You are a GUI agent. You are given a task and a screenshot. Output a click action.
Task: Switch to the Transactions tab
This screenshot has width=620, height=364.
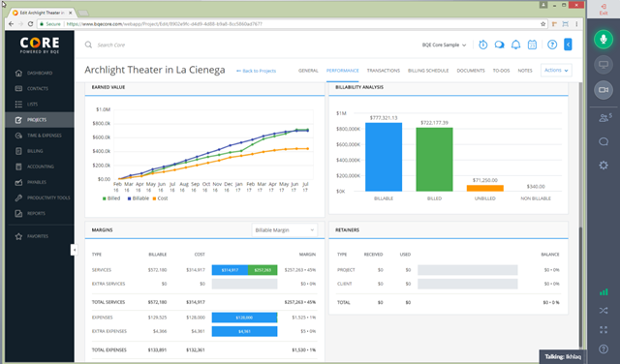384,71
